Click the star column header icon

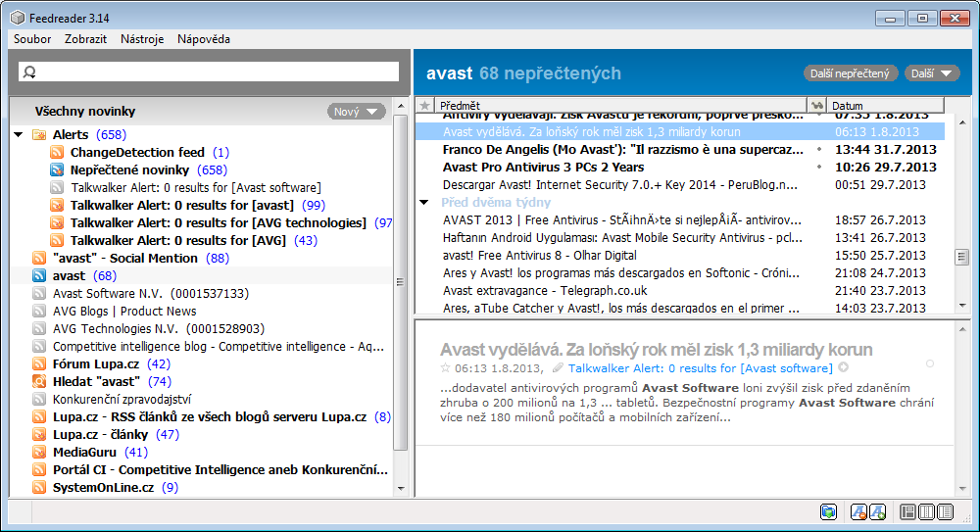[424, 105]
